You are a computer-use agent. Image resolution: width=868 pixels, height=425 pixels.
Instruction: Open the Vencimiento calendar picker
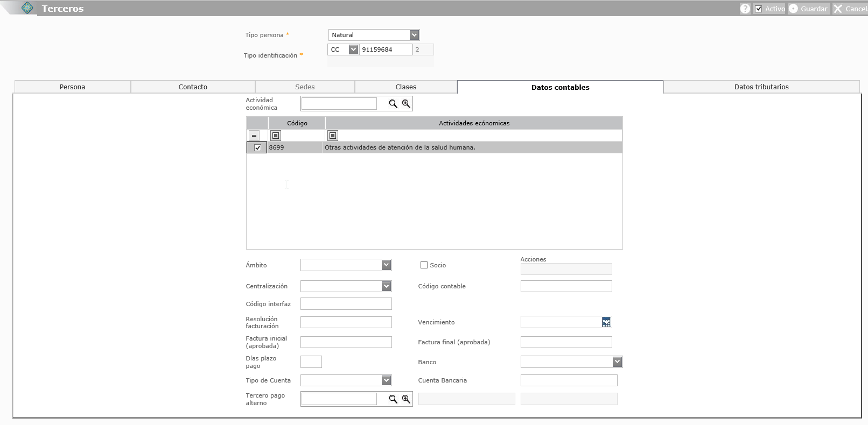pyautogui.click(x=606, y=322)
